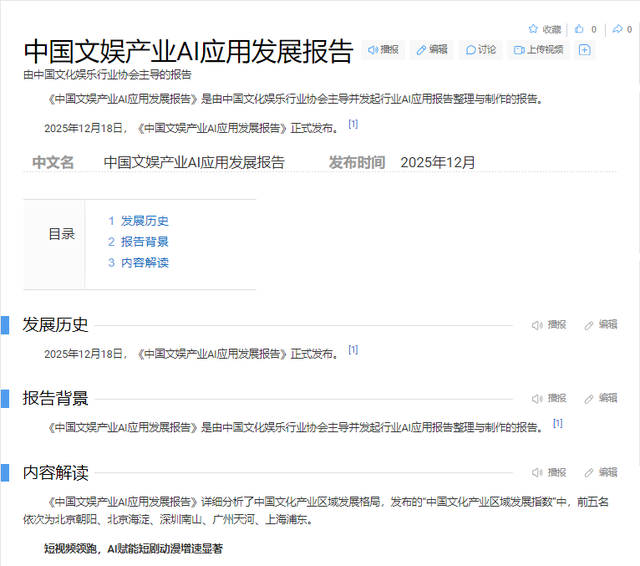Viewport: 640px width, 566px height.
Task: Open the 讨论 discussion button
Action: pos(480,50)
